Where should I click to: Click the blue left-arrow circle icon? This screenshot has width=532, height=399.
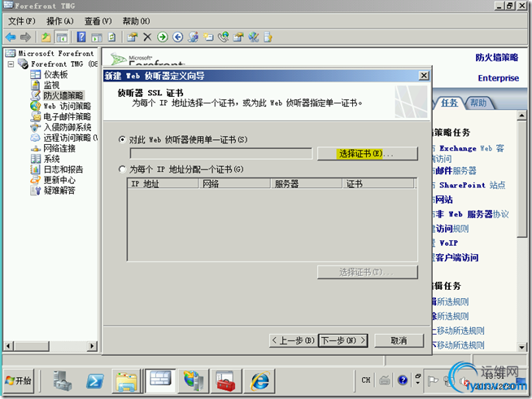(x=178, y=37)
